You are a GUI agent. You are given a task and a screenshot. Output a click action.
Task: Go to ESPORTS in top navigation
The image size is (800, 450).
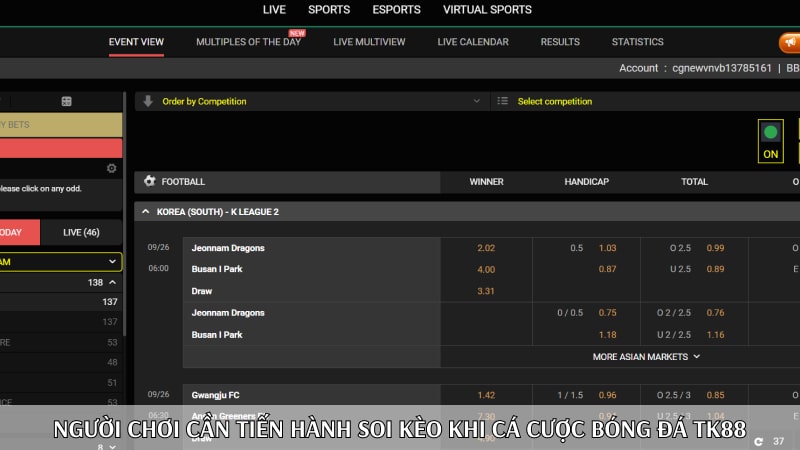(x=396, y=10)
